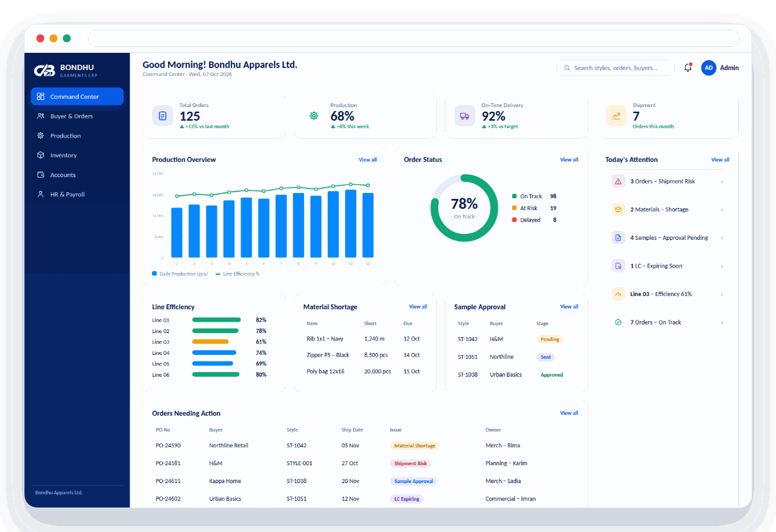
Task: Click the search magnifier icon
Action: tap(567, 68)
